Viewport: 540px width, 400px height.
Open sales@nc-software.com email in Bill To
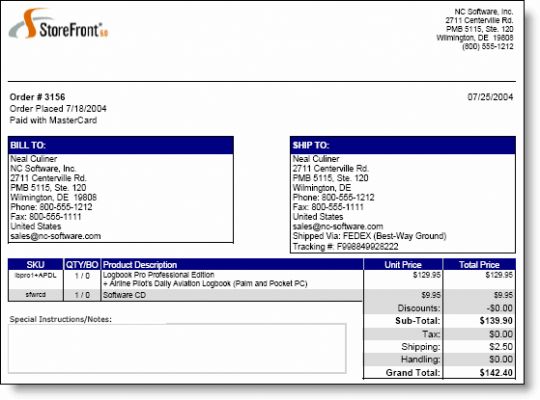55,236
